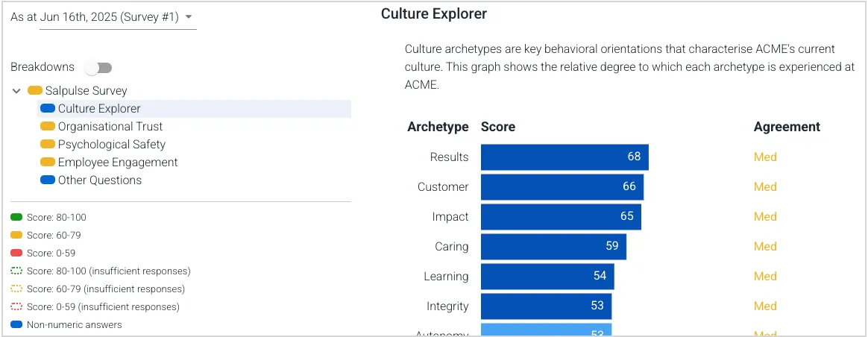Click the blue pill icon beside Culture Explorer
Screen dimensions: 868x337
pyautogui.click(x=48, y=108)
